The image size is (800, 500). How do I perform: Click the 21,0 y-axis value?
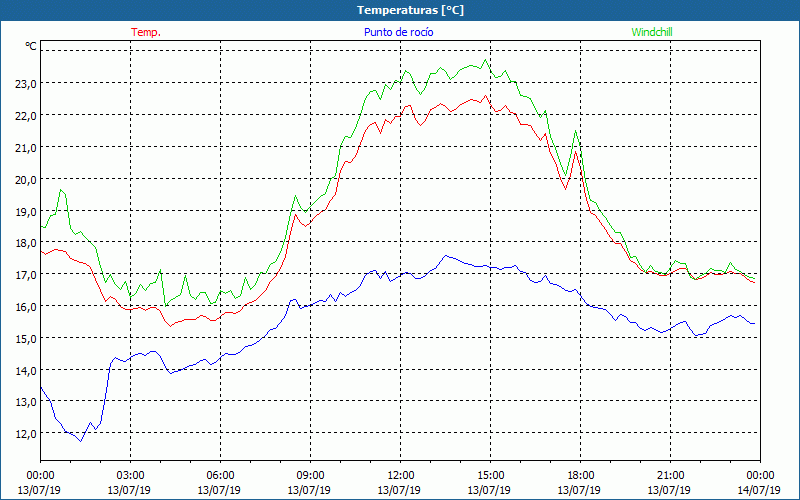(x=26, y=148)
